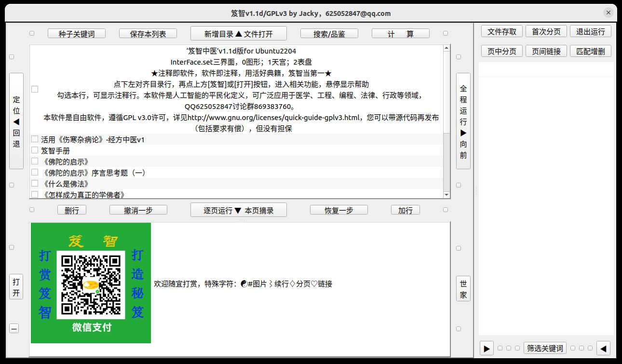
Task: Click the 匹配增删 button
Action: [x=591, y=51]
